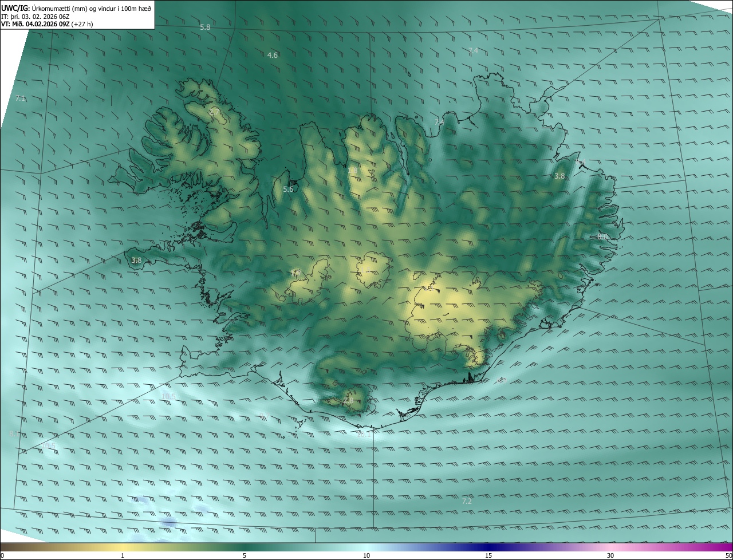The height and width of the screenshot is (560, 733).
Task: Click the 3.8 label in northeast Iceland
Action: click(x=559, y=176)
